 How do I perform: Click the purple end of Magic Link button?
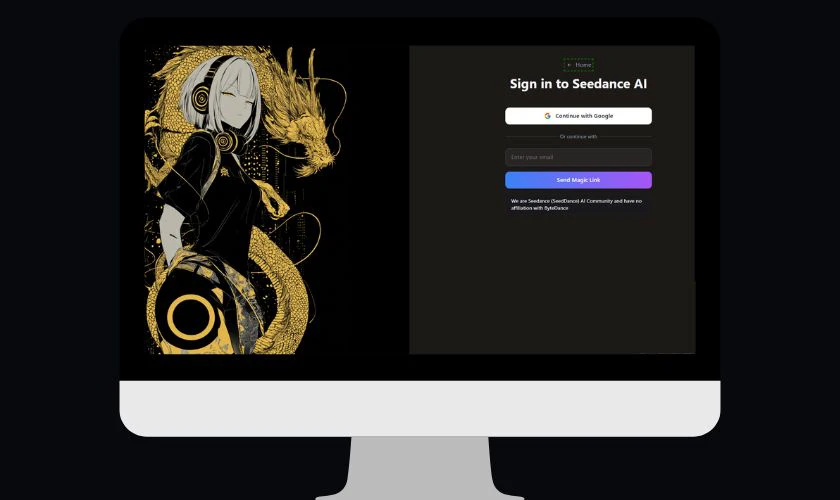(640, 180)
